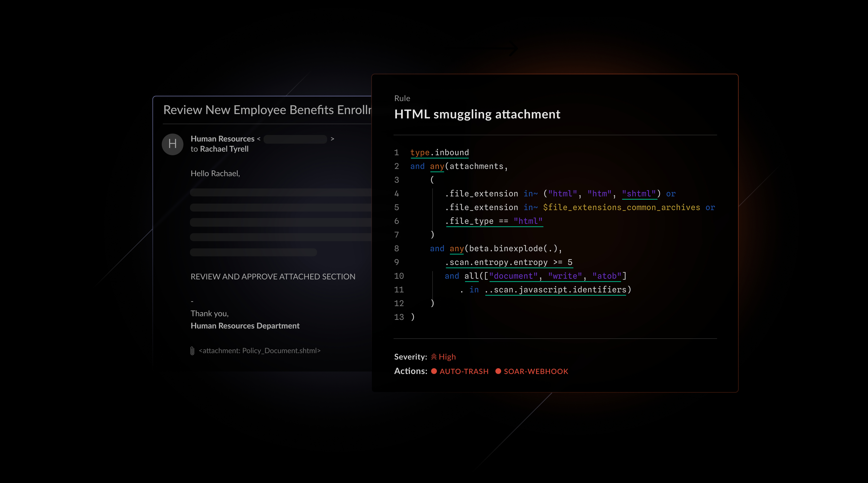Click the High severity double-chevron icon

(434, 357)
